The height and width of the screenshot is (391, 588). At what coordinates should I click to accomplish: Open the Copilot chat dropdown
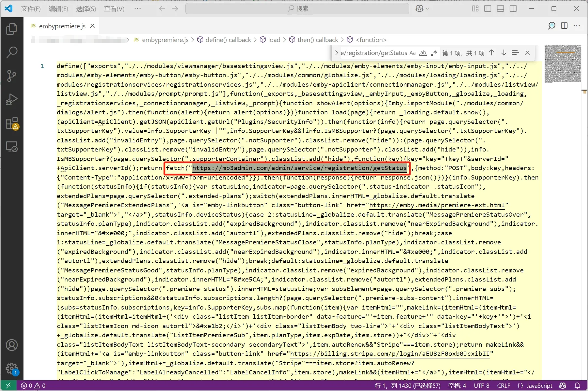point(422,8)
